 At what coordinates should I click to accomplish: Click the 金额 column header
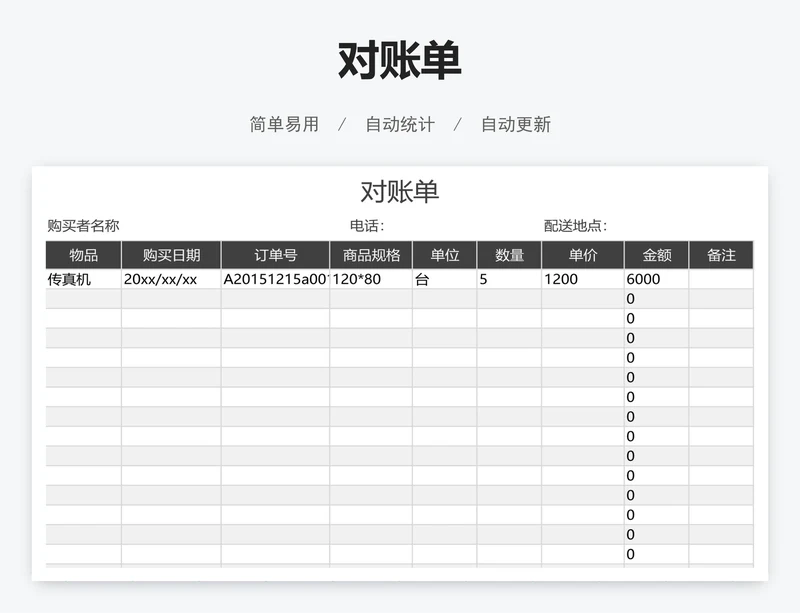657,255
